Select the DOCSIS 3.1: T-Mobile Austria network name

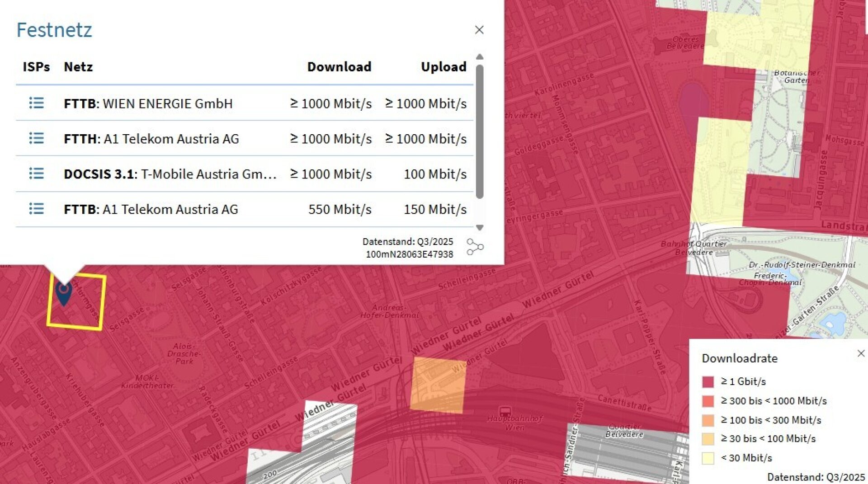pos(170,174)
